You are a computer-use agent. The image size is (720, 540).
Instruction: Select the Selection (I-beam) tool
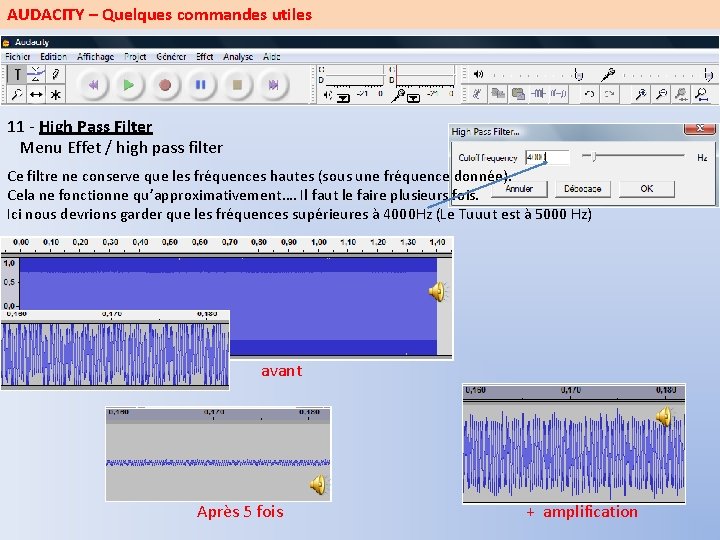pos(17,74)
